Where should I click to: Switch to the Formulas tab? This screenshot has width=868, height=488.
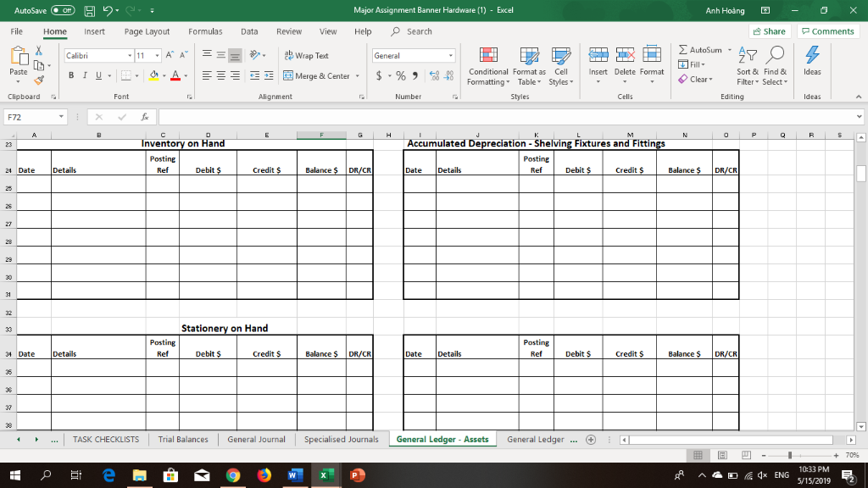(x=205, y=31)
